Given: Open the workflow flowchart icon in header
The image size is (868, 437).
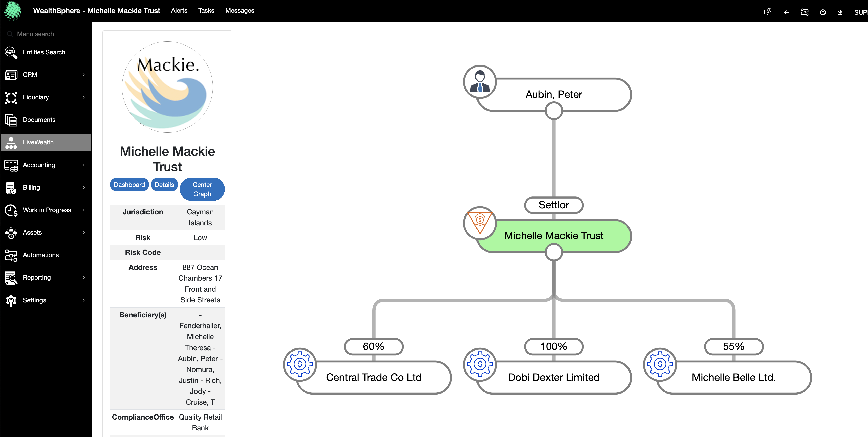Looking at the screenshot, I should 804,12.
